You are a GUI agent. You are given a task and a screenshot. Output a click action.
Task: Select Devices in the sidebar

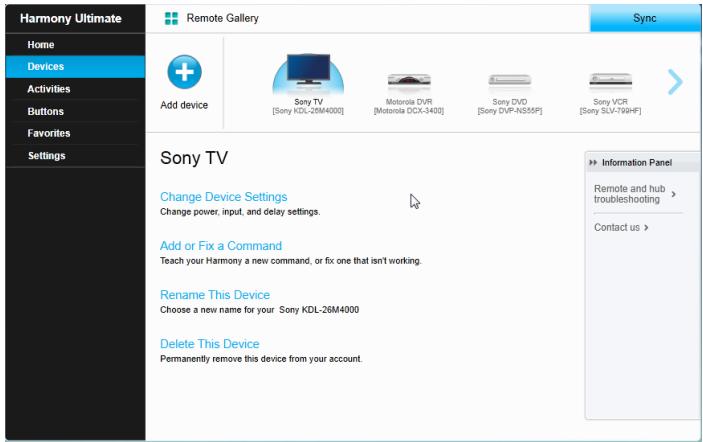click(x=75, y=66)
